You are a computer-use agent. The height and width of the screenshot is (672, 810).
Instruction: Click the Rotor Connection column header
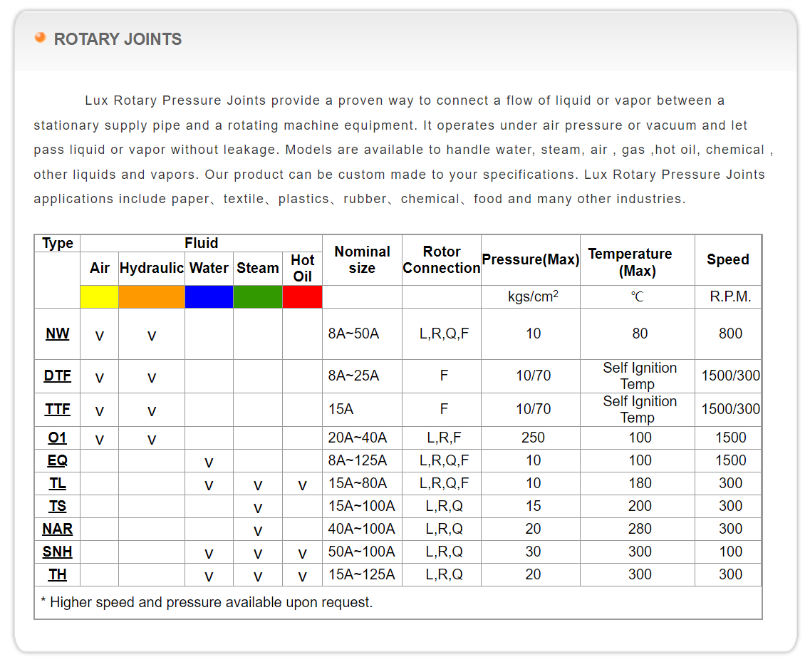click(x=442, y=259)
